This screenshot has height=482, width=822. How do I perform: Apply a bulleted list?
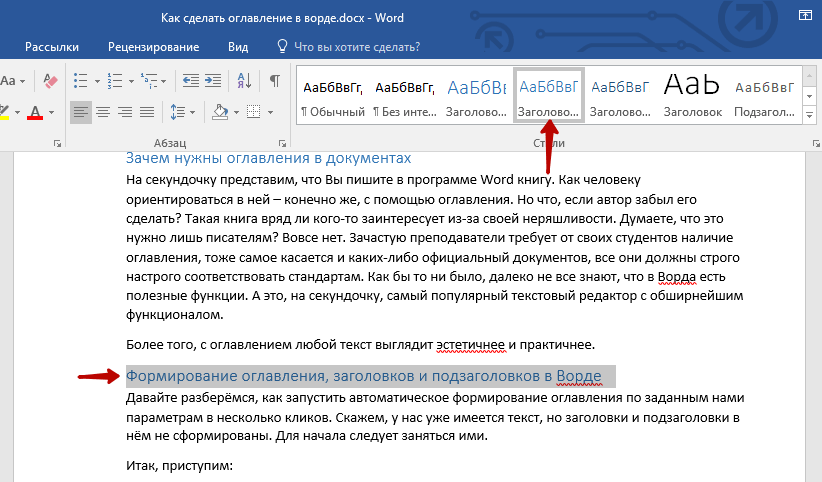(x=81, y=80)
